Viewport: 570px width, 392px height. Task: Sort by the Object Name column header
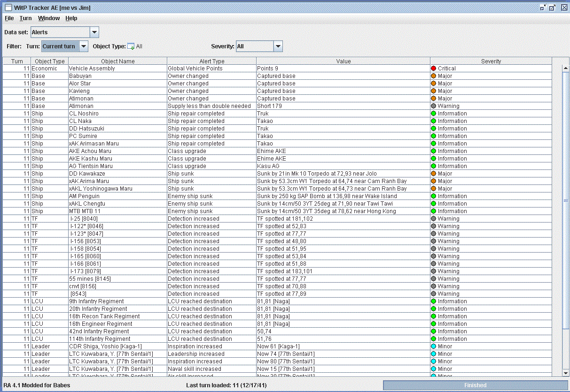118,61
